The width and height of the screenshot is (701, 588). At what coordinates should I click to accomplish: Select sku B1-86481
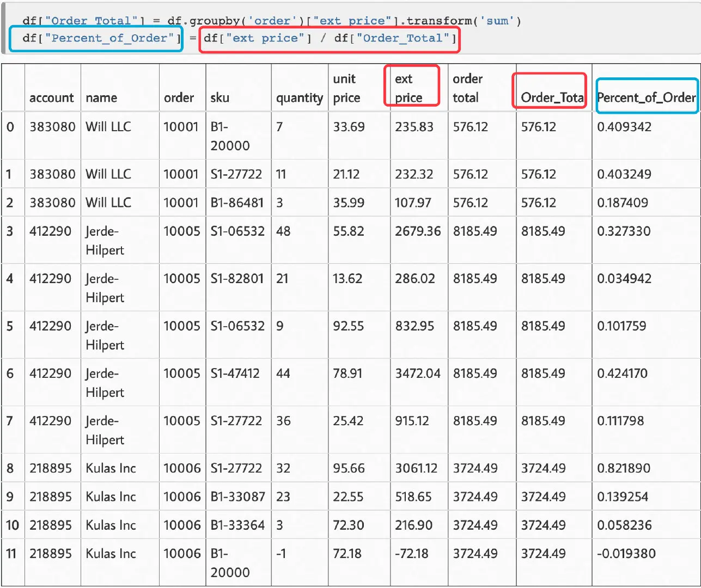237,203
